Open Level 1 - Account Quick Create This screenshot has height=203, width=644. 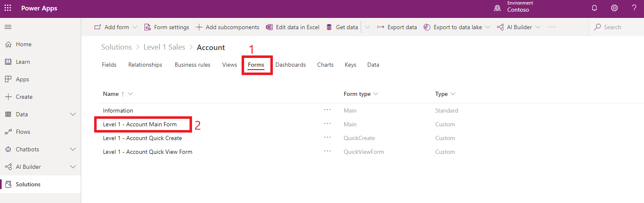(x=142, y=138)
